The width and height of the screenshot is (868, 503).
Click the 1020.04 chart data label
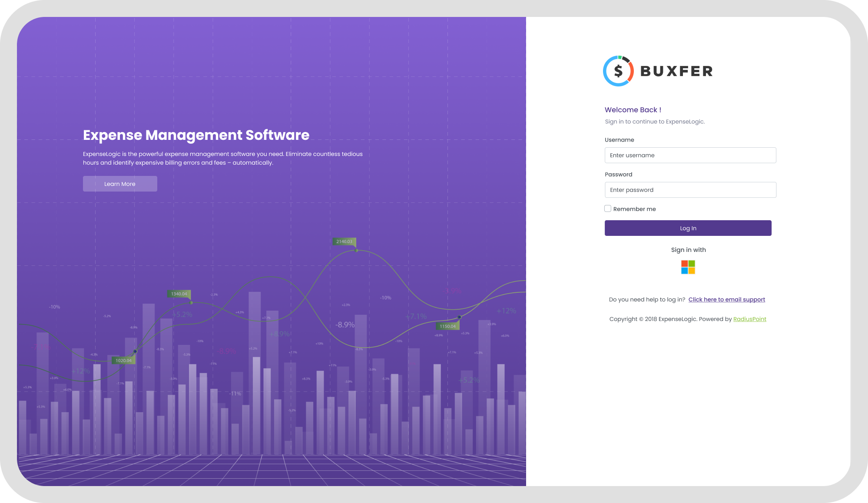pos(123,361)
